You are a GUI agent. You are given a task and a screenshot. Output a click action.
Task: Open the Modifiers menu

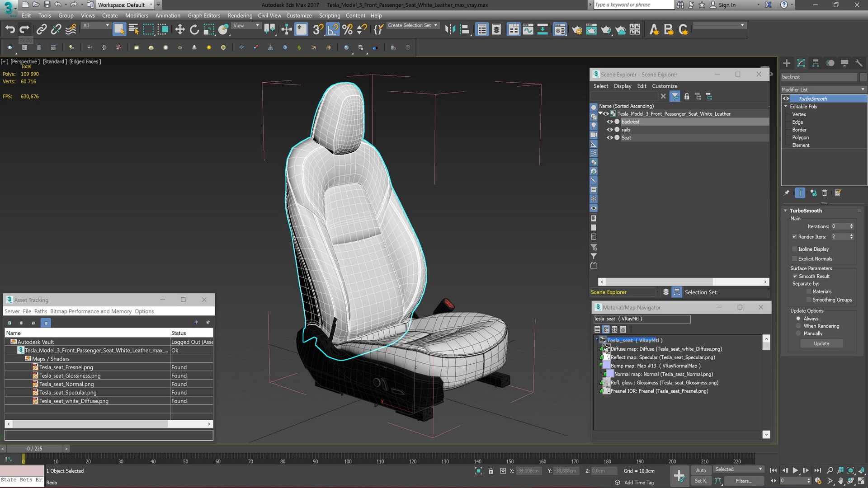[137, 15]
